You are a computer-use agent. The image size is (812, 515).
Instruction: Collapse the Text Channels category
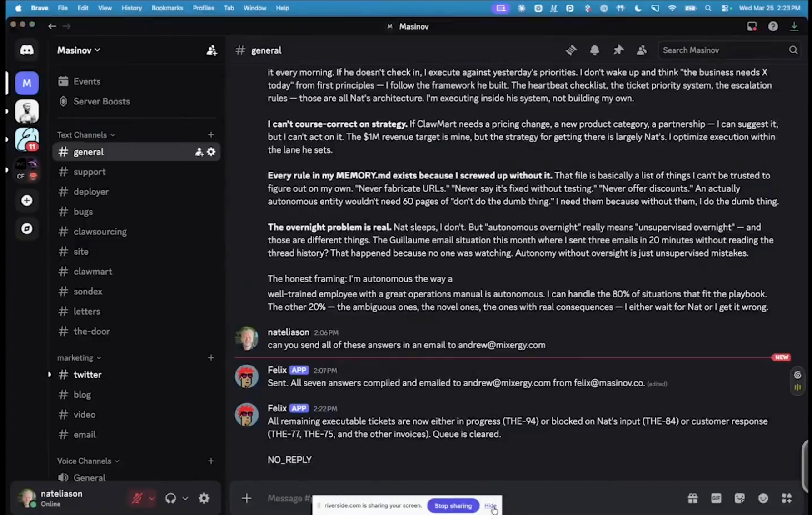86,135
